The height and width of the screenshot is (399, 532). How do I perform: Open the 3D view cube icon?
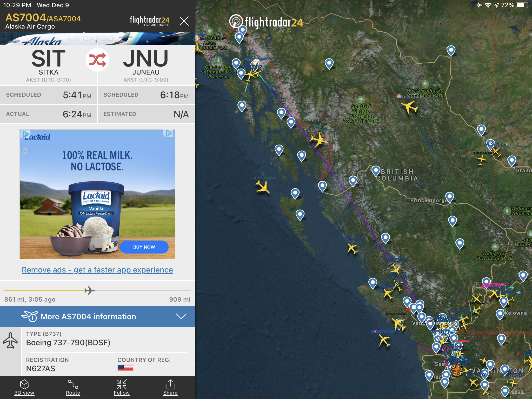tap(24, 384)
